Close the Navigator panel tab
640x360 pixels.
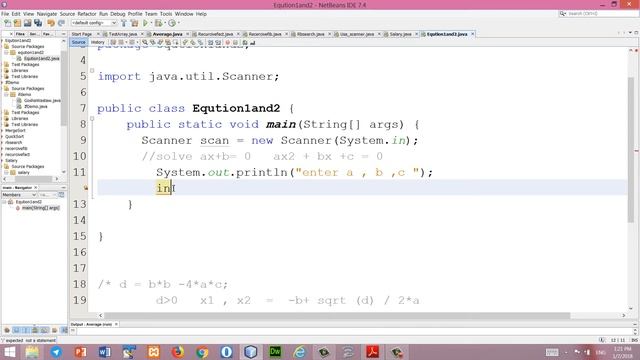36,188
